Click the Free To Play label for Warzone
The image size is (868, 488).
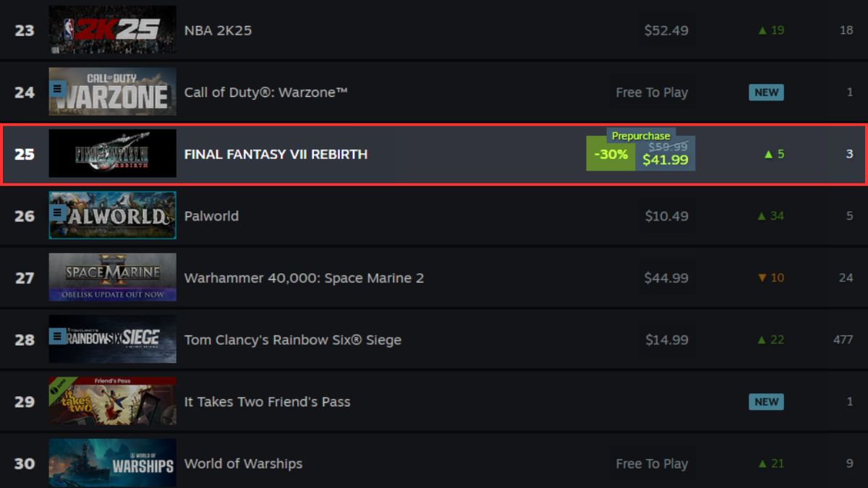click(x=652, y=93)
